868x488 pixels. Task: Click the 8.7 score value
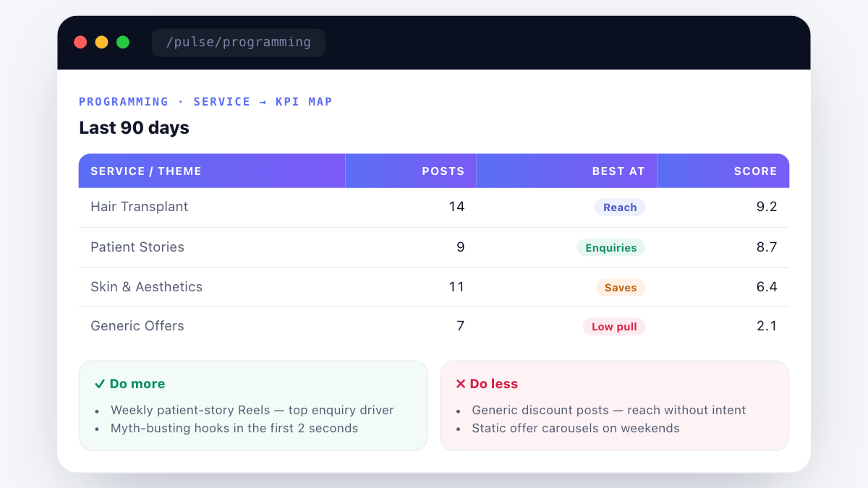click(767, 247)
